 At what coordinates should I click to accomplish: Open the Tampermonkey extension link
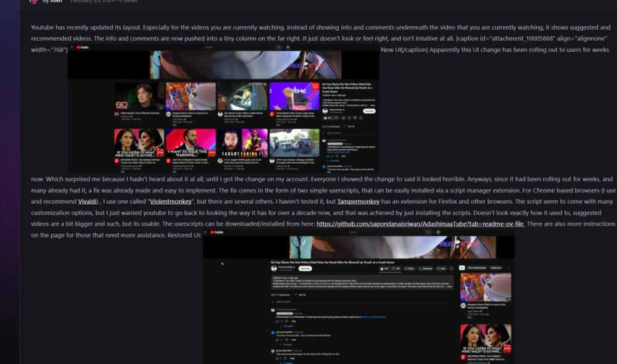click(x=358, y=202)
